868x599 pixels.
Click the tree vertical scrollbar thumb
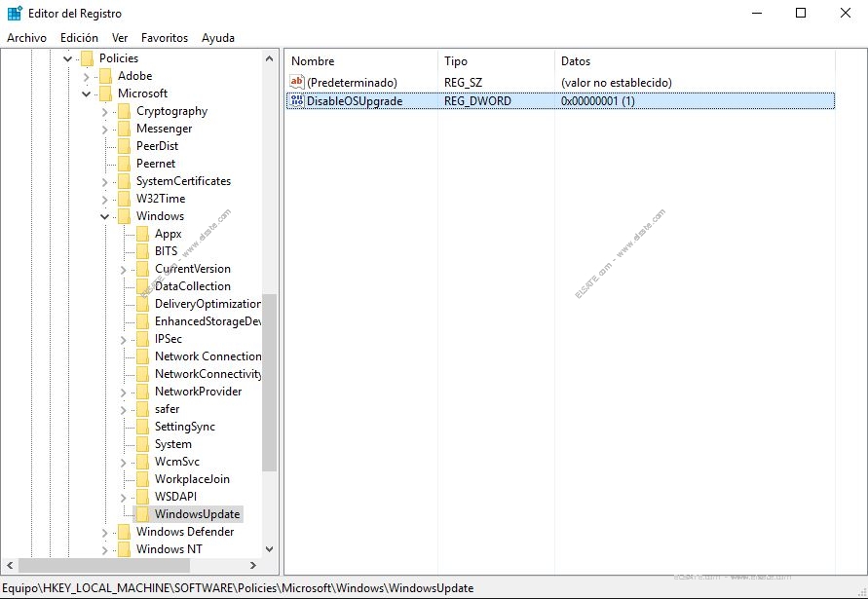click(x=270, y=382)
